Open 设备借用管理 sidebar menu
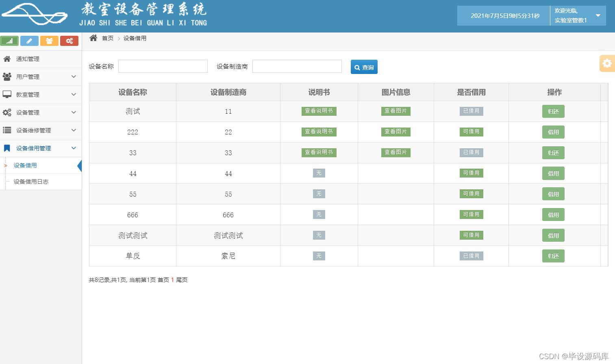This screenshot has height=364, width=615. point(41,148)
